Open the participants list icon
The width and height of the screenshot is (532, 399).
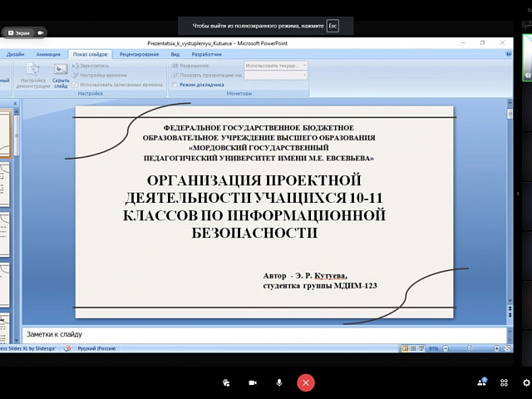coord(481,382)
